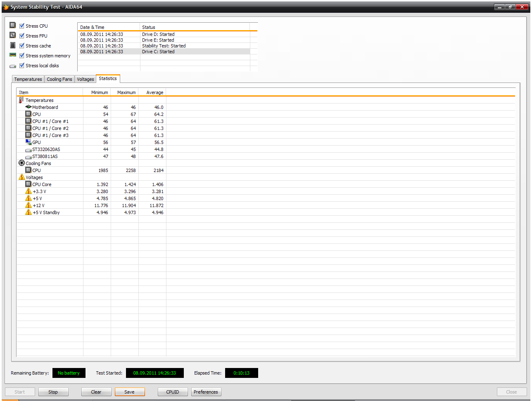
Task: Select the 'Drive E: Started' log entry
Action: (164, 40)
